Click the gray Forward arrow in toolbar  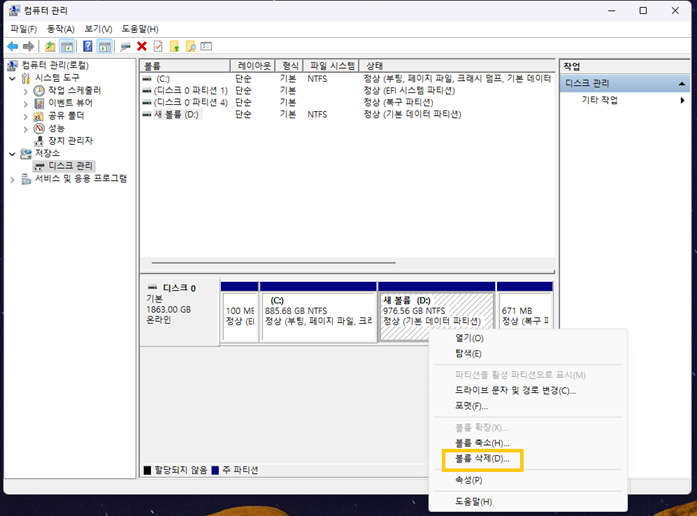pyautogui.click(x=28, y=46)
